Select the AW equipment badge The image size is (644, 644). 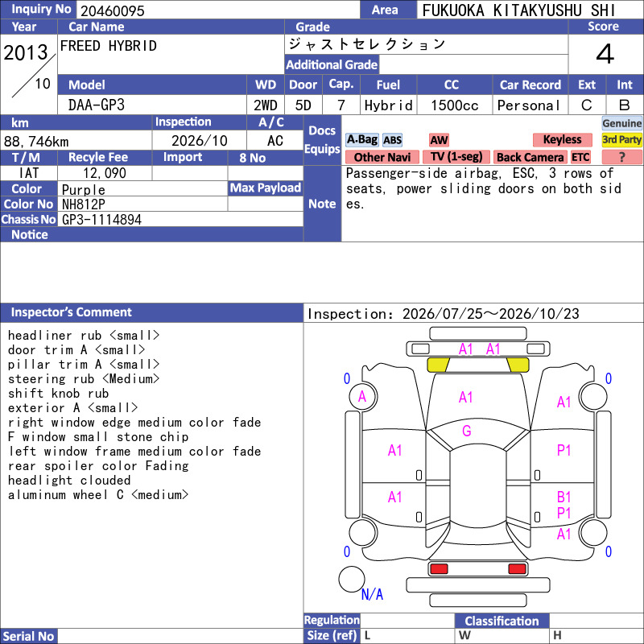click(439, 140)
